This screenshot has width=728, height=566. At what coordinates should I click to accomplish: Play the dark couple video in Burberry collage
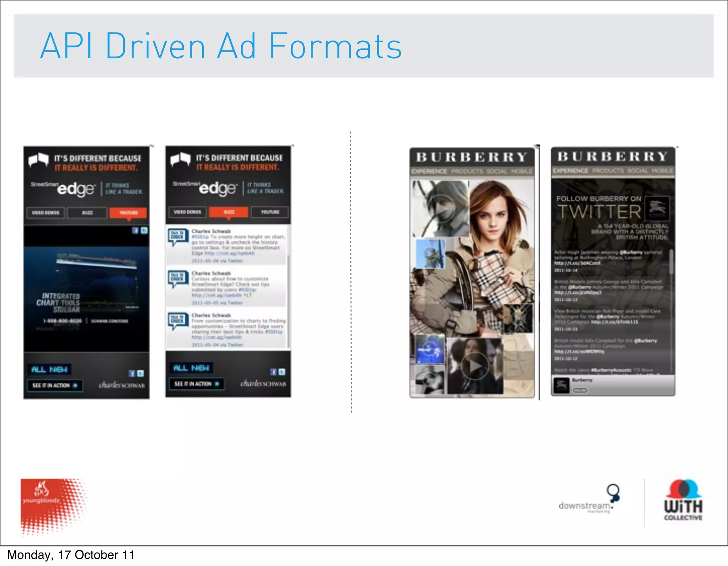click(x=475, y=366)
